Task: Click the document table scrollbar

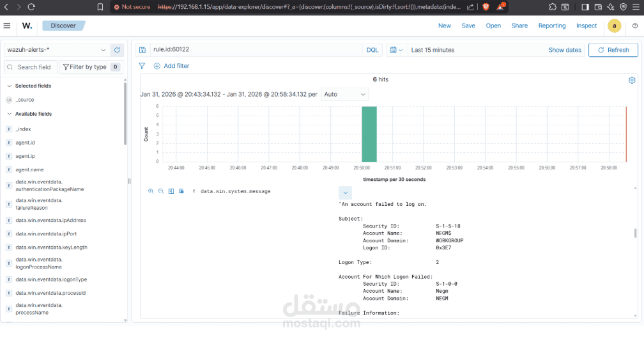Action: (x=635, y=233)
